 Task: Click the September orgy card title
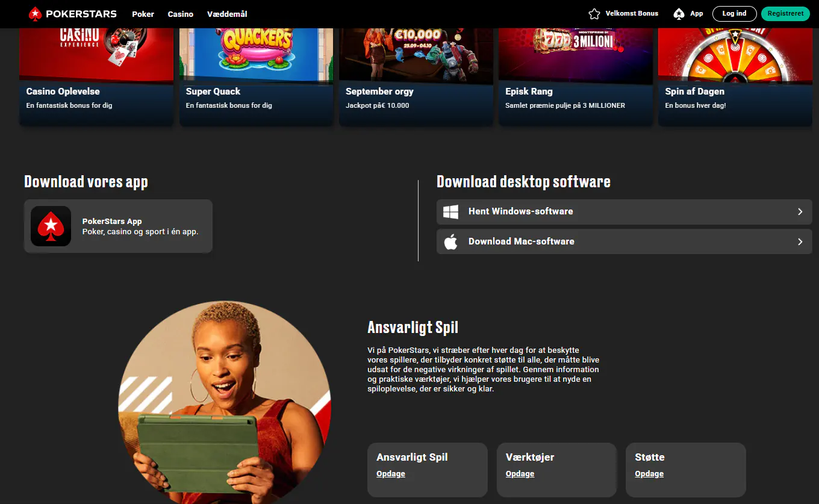coord(379,92)
